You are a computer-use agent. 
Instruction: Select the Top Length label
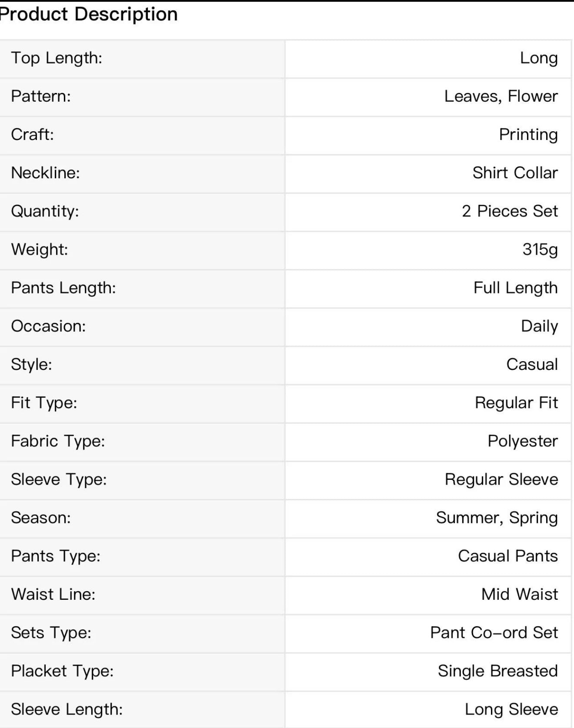point(57,58)
